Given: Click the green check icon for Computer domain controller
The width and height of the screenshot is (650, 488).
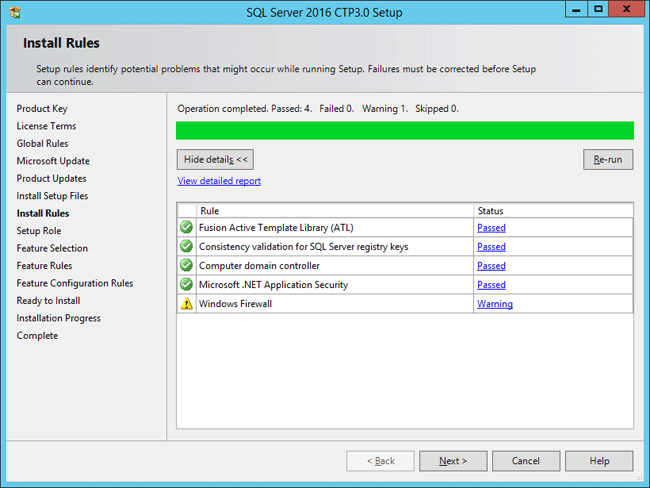Looking at the screenshot, I should pos(186,266).
